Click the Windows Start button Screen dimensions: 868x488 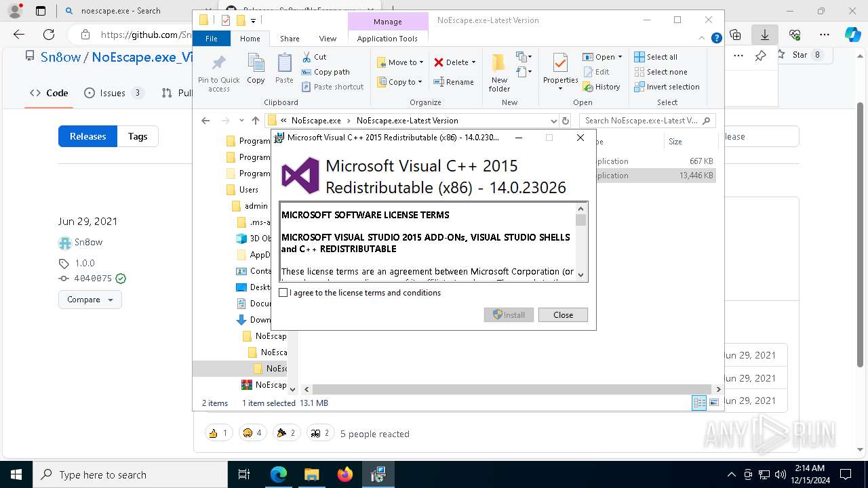click(x=16, y=474)
